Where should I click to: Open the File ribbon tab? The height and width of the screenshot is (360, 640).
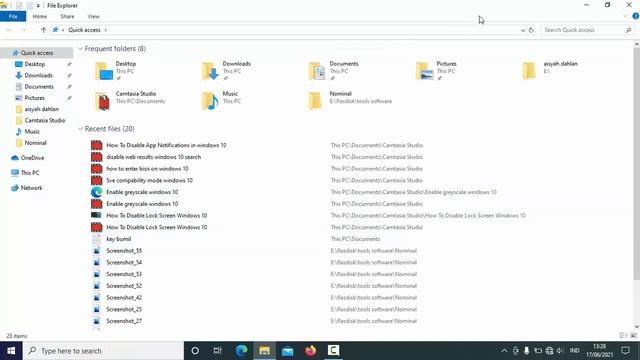pos(13,16)
